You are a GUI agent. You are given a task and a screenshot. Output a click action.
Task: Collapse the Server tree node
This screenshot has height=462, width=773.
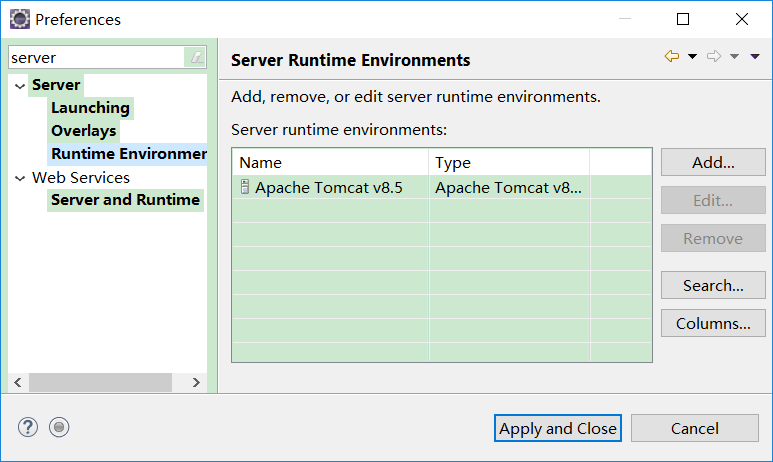19,85
